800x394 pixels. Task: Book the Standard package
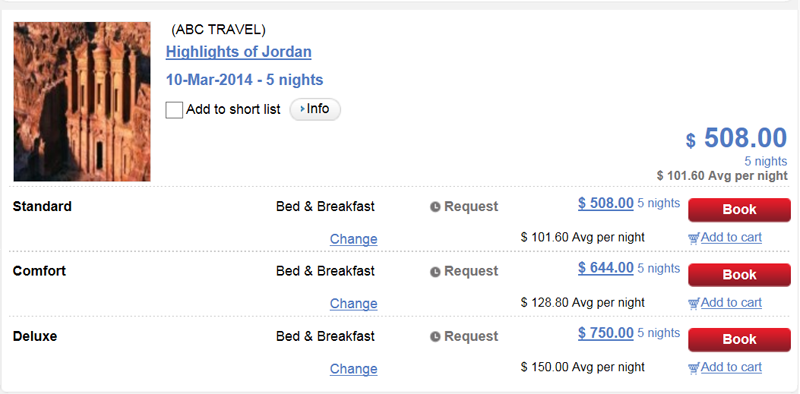739,210
